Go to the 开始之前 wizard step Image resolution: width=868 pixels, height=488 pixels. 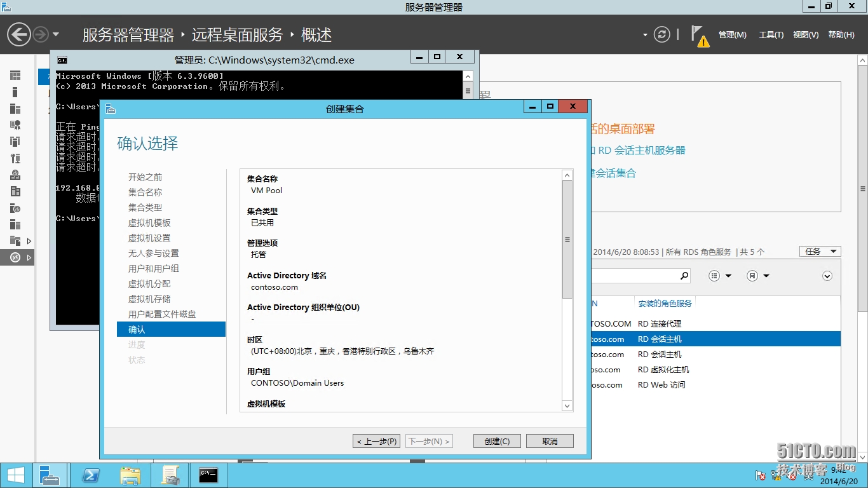tap(145, 177)
